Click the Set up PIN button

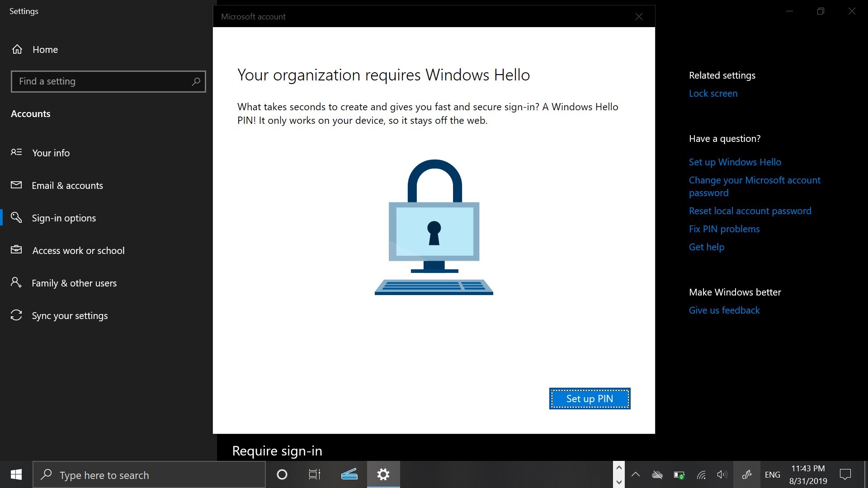pyautogui.click(x=590, y=399)
